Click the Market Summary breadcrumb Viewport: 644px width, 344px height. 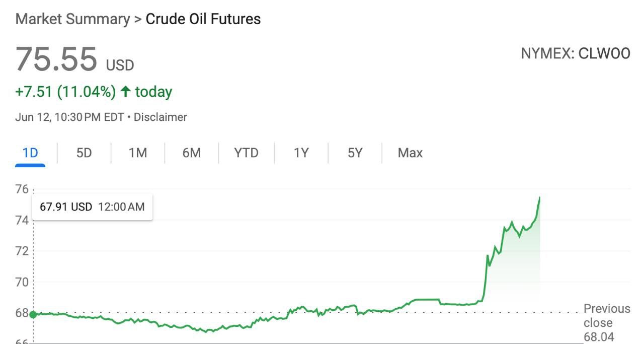[x=72, y=19]
